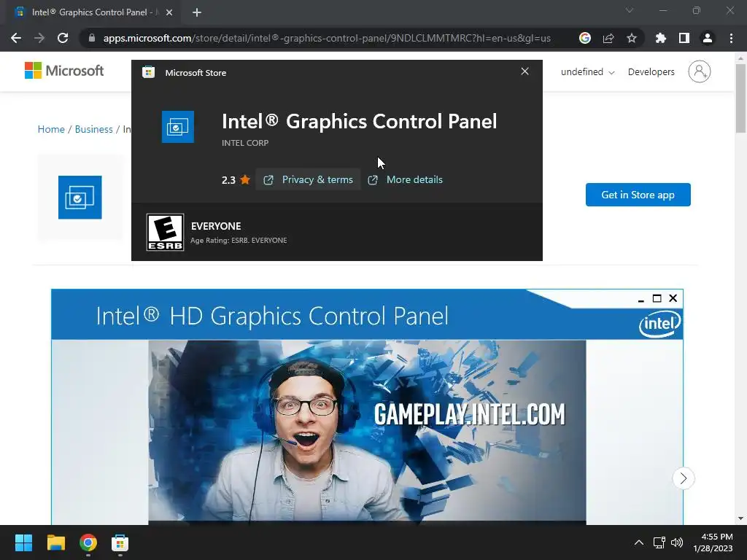Go to the Business breadcrumb
The width and height of the screenshot is (747, 560).
(x=94, y=129)
